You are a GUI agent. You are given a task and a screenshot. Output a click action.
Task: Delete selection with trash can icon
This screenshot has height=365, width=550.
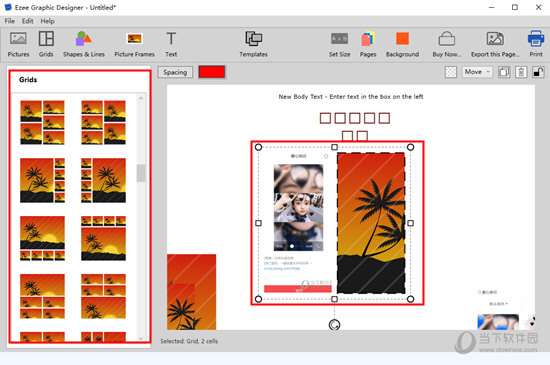click(x=521, y=72)
